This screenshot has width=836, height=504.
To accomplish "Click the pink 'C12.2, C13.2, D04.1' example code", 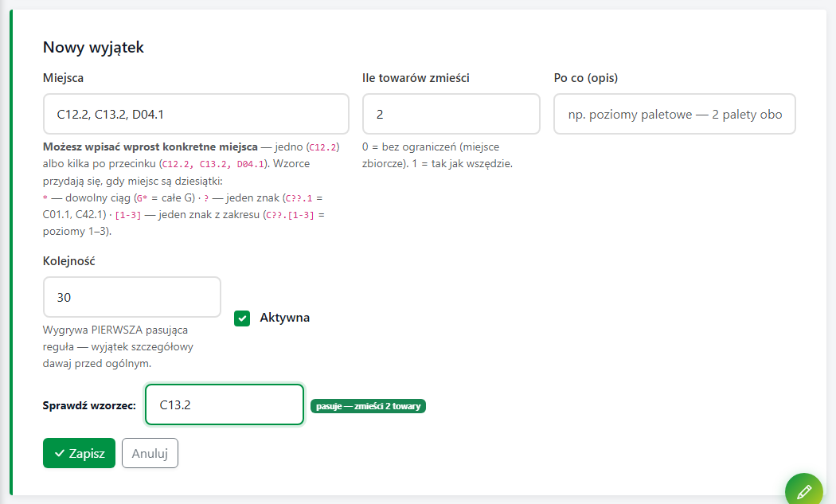I will pos(213,165).
